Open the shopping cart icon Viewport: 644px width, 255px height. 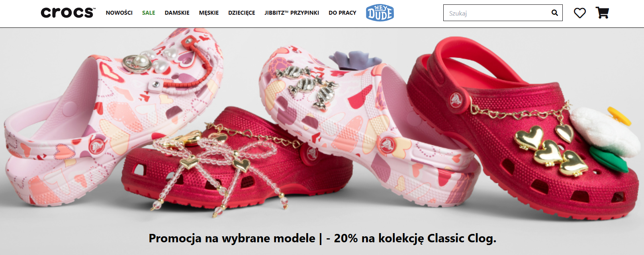click(x=602, y=13)
